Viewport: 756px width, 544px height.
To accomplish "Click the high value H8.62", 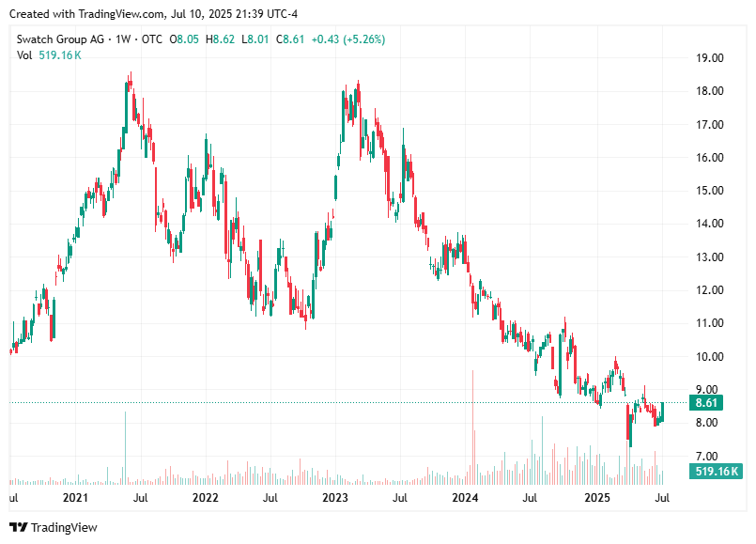I will [x=220, y=39].
